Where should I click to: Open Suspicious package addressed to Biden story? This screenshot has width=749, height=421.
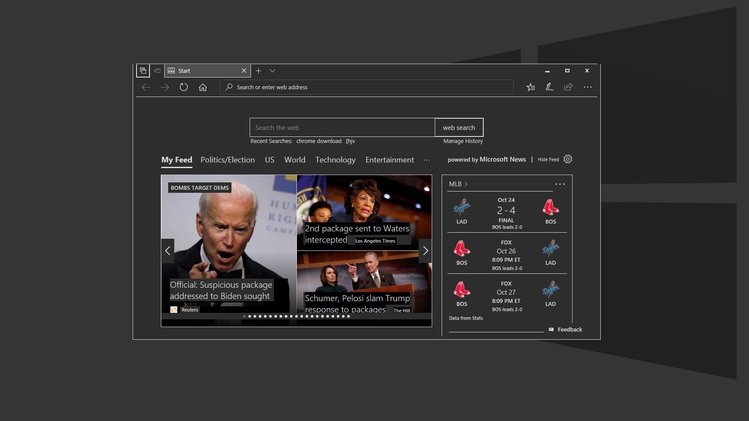pos(221,291)
